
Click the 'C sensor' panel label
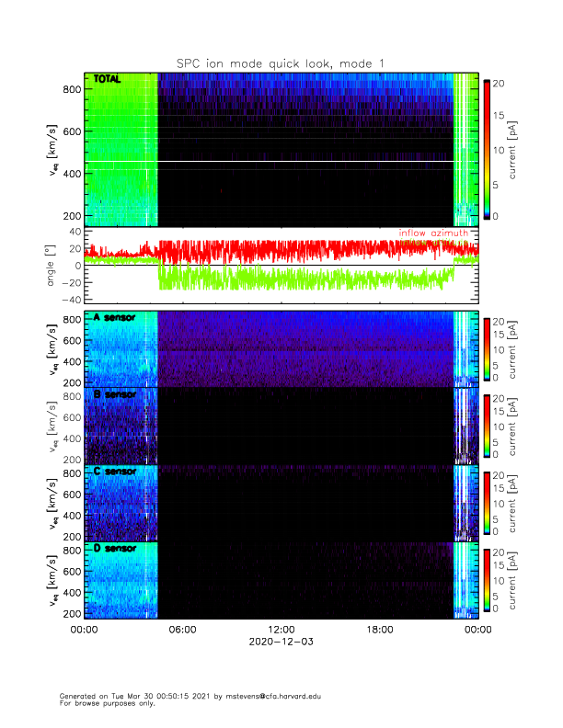(114, 472)
